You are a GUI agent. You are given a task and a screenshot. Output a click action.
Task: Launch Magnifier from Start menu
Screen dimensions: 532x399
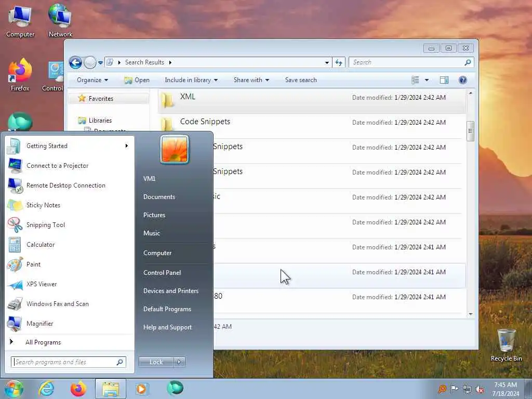click(x=70, y=323)
